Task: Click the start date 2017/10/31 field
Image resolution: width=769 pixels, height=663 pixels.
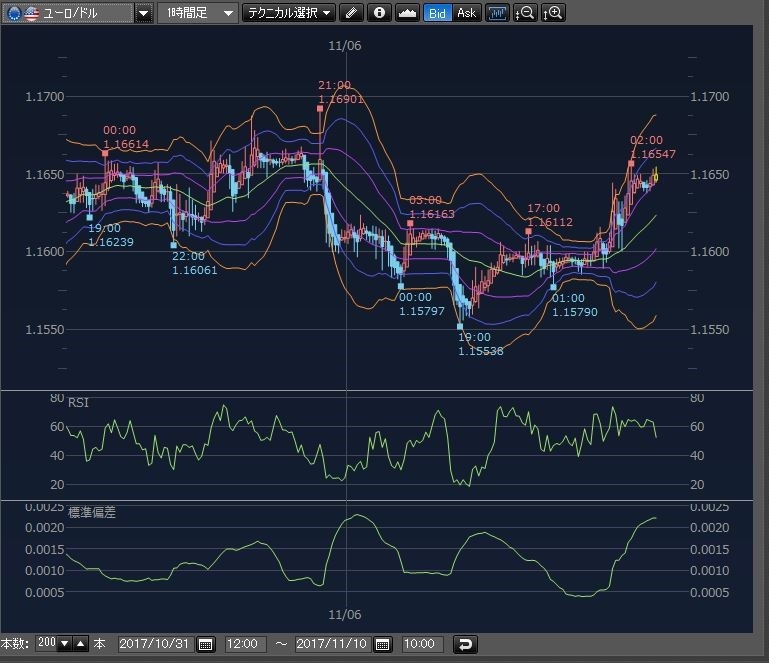Action: pos(155,643)
